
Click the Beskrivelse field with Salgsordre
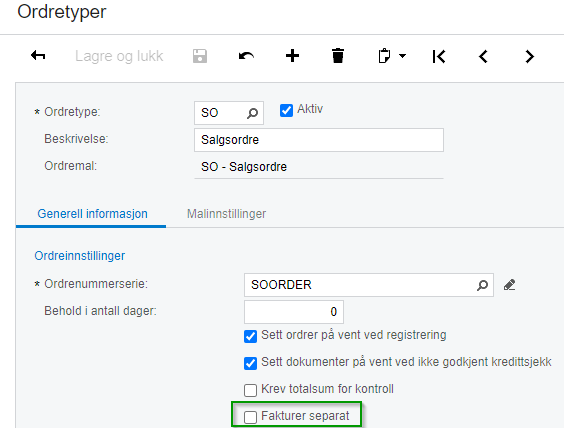pos(319,140)
